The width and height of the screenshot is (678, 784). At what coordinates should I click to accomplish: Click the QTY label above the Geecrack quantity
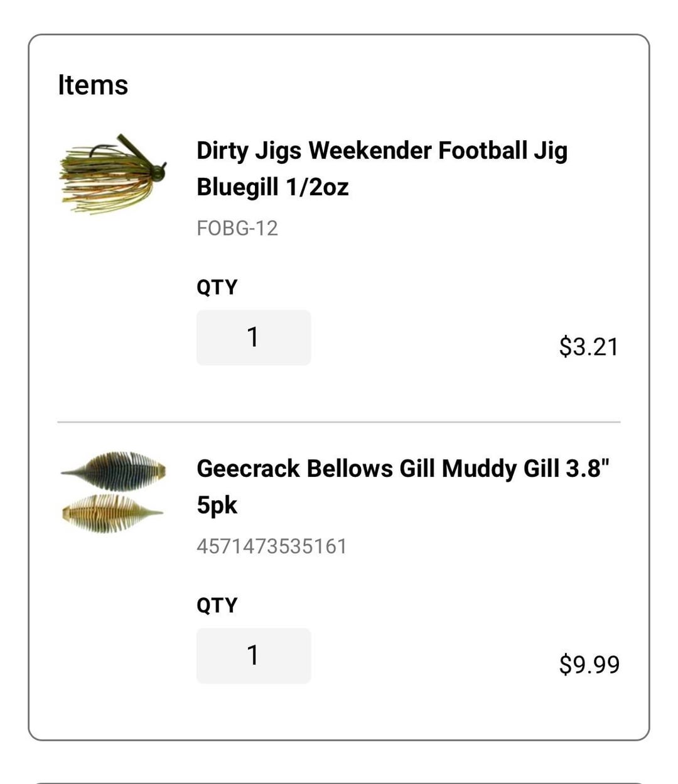pyautogui.click(x=217, y=605)
